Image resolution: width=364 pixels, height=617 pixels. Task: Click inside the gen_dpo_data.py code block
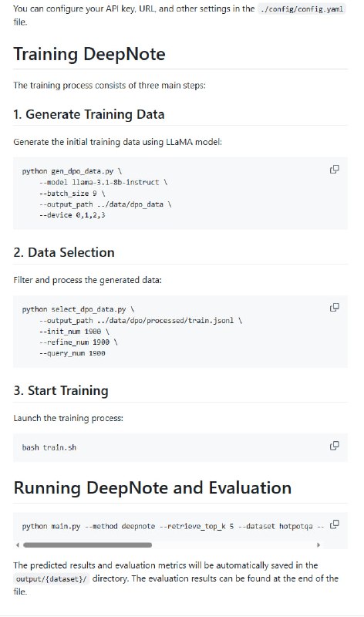180,194
